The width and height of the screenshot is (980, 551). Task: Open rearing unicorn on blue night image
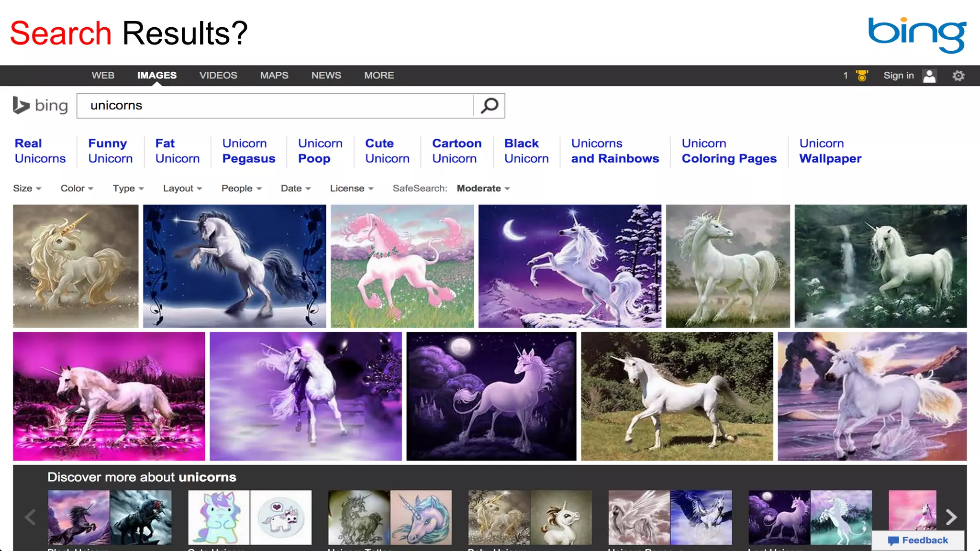pos(234,266)
